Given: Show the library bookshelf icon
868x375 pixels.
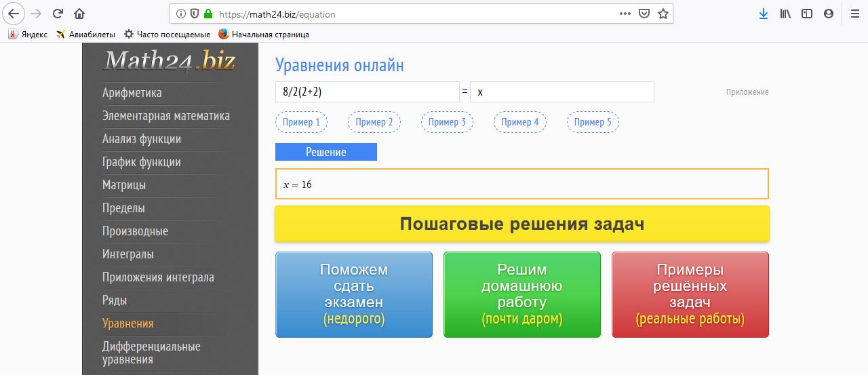Looking at the screenshot, I should (785, 14).
